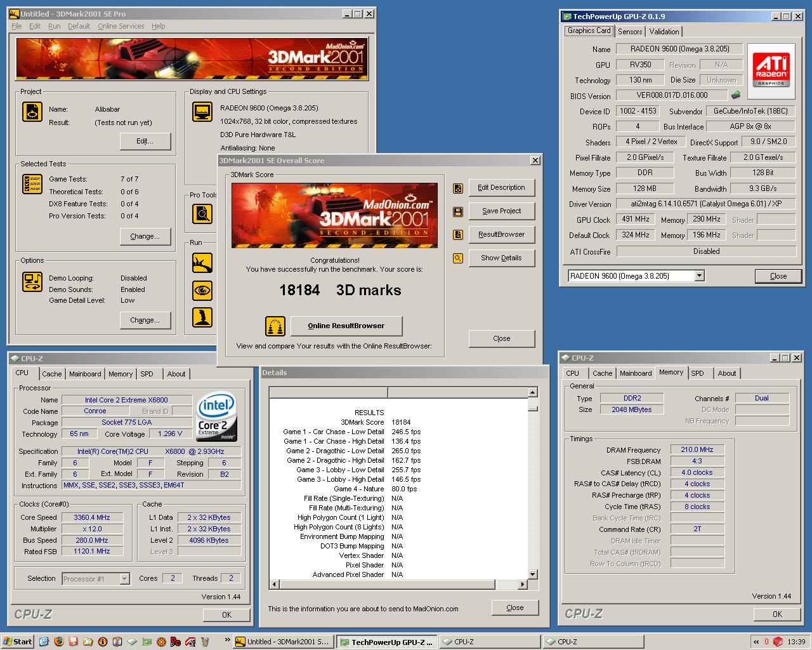Click the DRAM Frequency 210.0 MHz field

tap(697, 449)
